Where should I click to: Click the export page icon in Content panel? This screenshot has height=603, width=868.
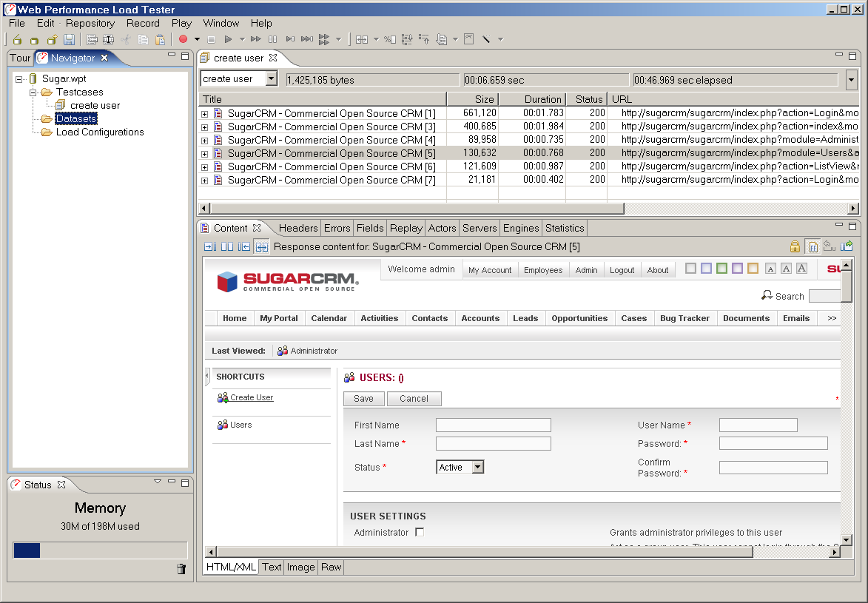847,246
